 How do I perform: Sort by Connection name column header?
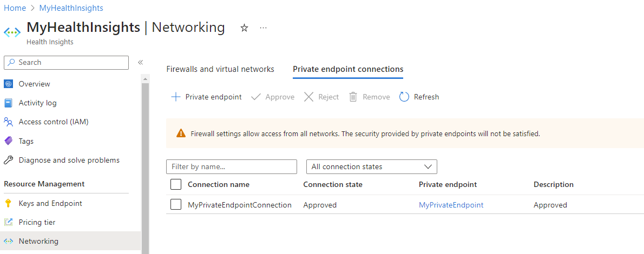tap(219, 184)
